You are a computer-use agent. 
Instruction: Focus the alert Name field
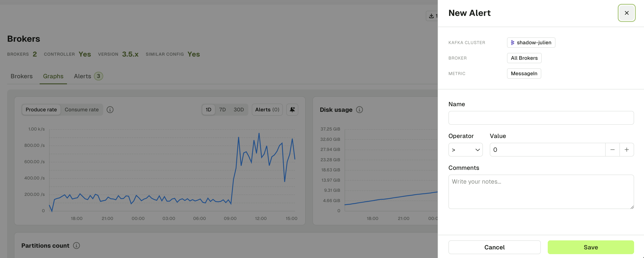point(541,118)
